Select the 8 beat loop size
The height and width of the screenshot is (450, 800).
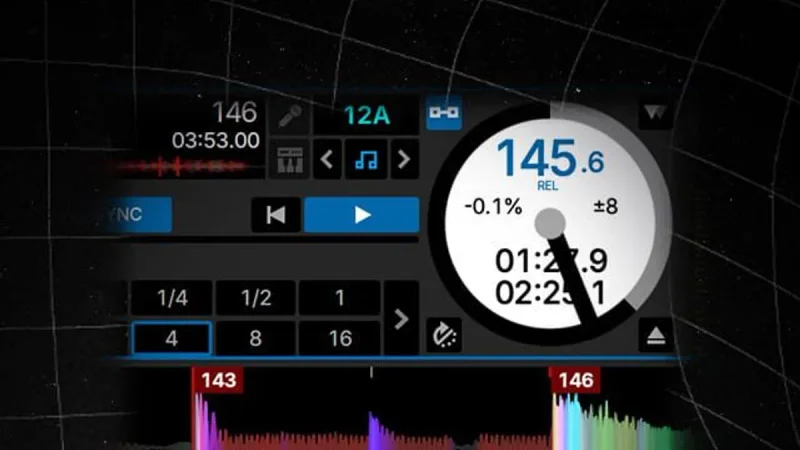(256, 338)
